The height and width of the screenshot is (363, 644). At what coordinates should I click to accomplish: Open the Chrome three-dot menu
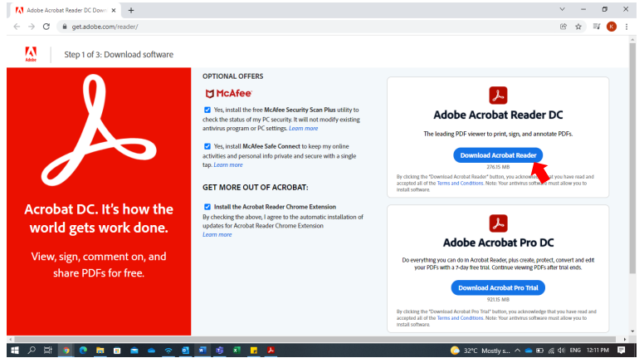627,27
